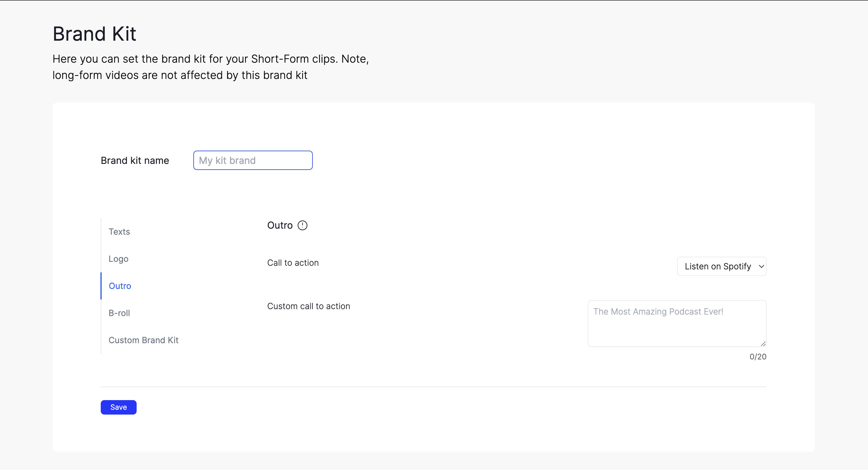Click the chevron arrow on Call to action dropdown
Image resolution: width=868 pixels, height=470 pixels.
click(x=761, y=266)
